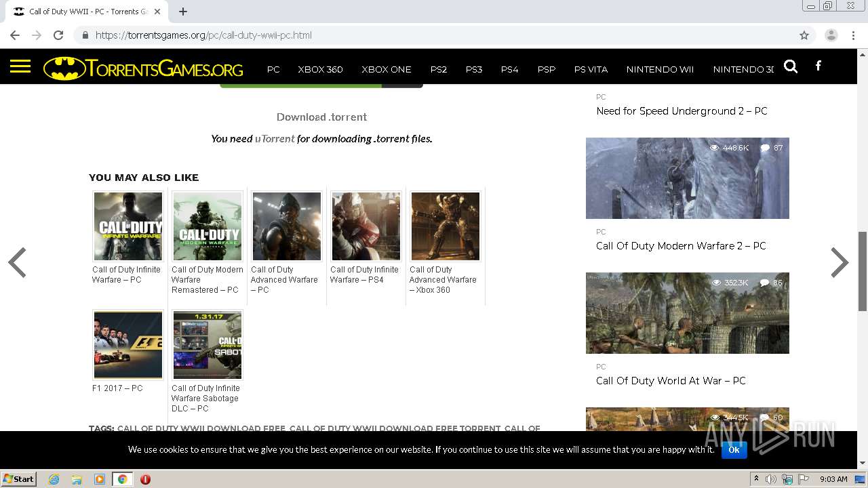Open 'Call Of Duty Modern Warfare 2 – PC' link
The width and height of the screenshot is (868, 488).
(x=681, y=246)
